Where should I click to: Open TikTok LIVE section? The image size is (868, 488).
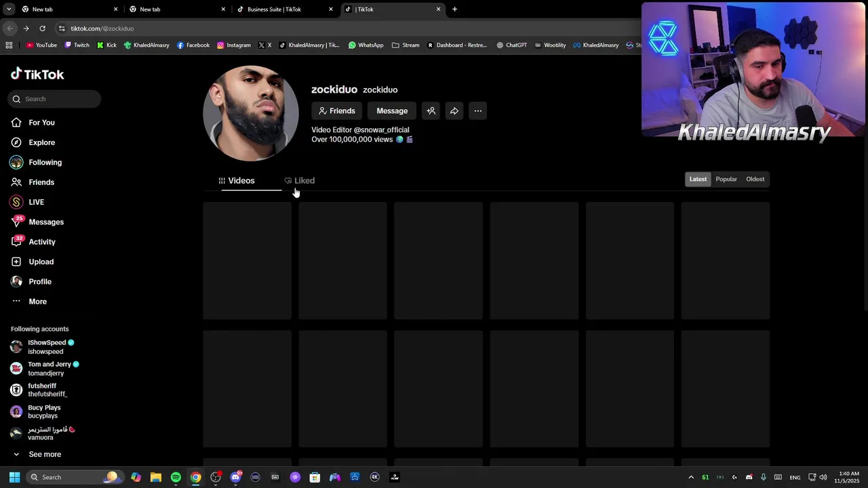click(x=36, y=202)
